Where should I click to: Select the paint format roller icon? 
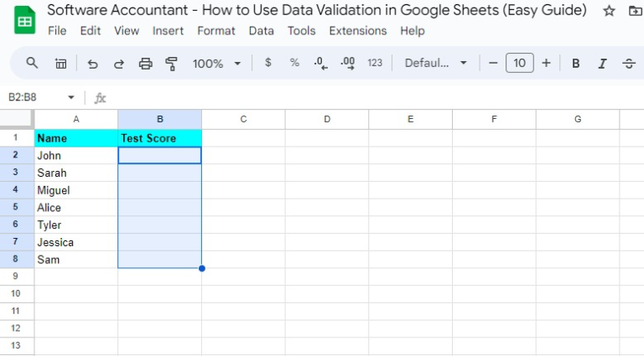(x=171, y=64)
